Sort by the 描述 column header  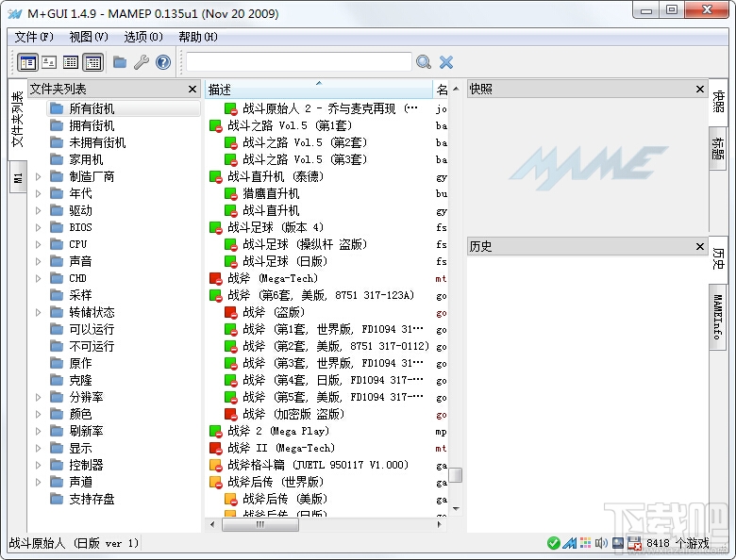pos(319,90)
